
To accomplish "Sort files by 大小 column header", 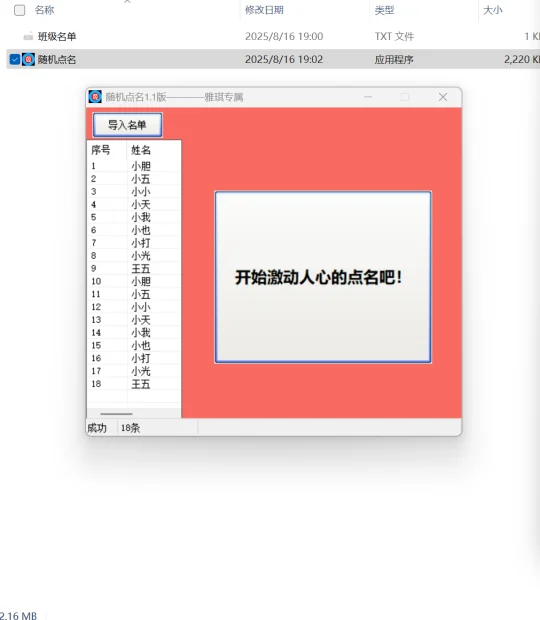I will click(x=493, y=10).
